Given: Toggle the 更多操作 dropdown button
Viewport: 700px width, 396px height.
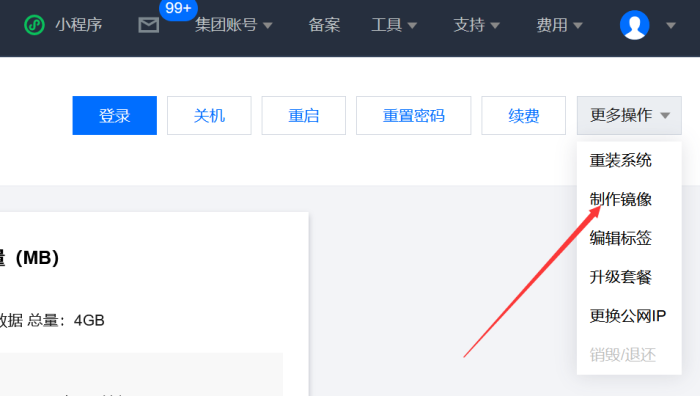Looking at the screenshot, I should click(629, 115).
